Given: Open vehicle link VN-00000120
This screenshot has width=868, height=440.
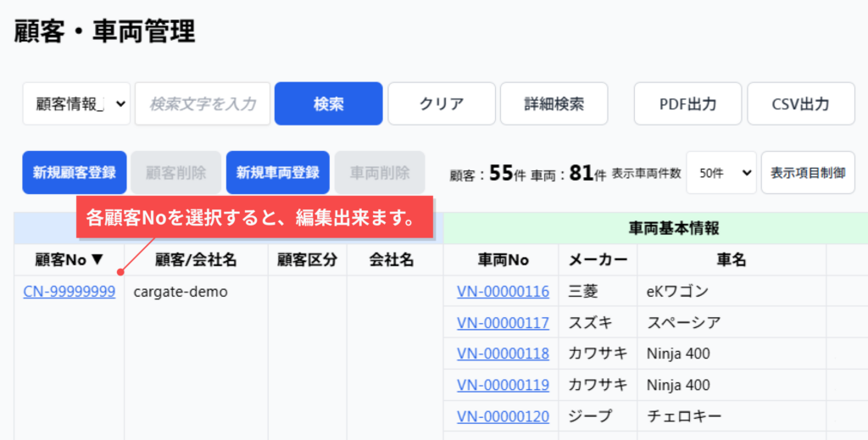Looking at the screenshot, I should (503, 416).
